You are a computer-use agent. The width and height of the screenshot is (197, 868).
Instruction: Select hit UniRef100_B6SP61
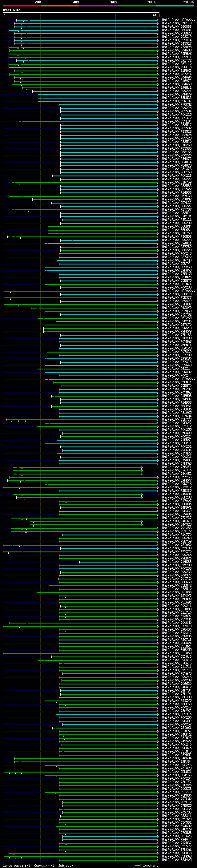click(x=177, y=406)
